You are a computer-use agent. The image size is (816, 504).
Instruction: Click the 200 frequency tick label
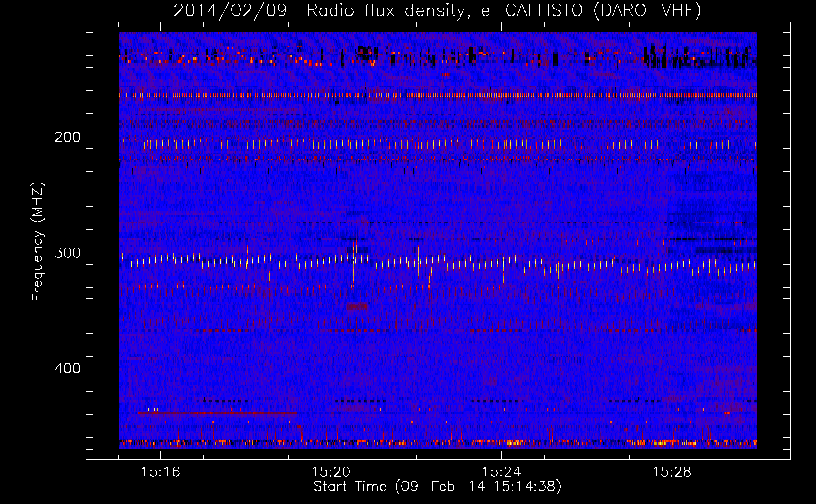[68, 137]
